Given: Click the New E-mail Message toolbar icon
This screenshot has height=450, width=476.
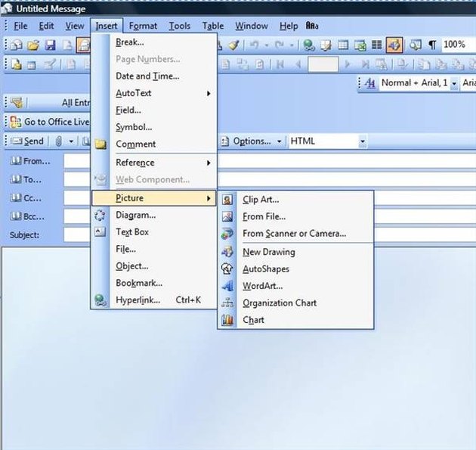Looking at the screenshot, I should (x=17, y=45).
